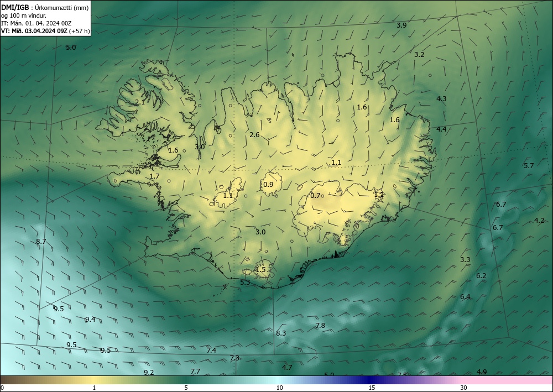The height and width of the screenshot is (392, 553).
Task: Click the 6.4 value on the map
Action: point(465,297)
